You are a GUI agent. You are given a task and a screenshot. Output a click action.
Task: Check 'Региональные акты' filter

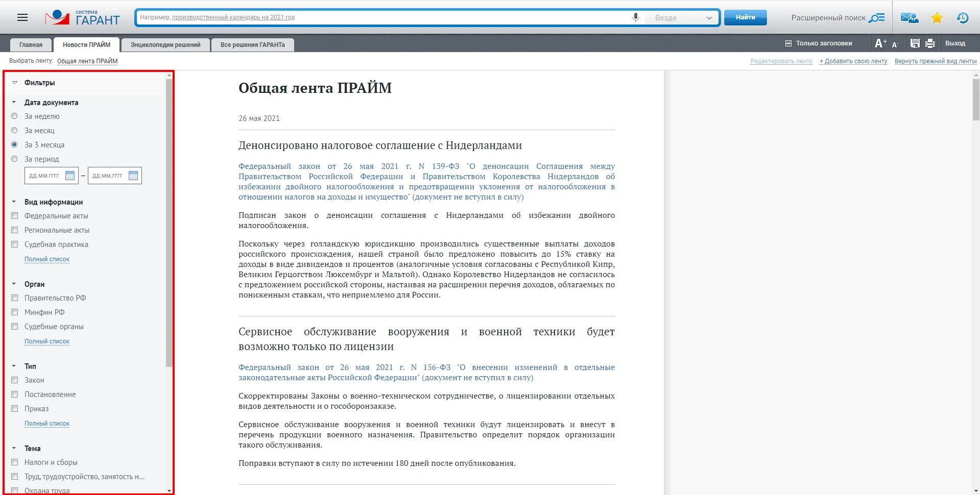coord(14,230)
